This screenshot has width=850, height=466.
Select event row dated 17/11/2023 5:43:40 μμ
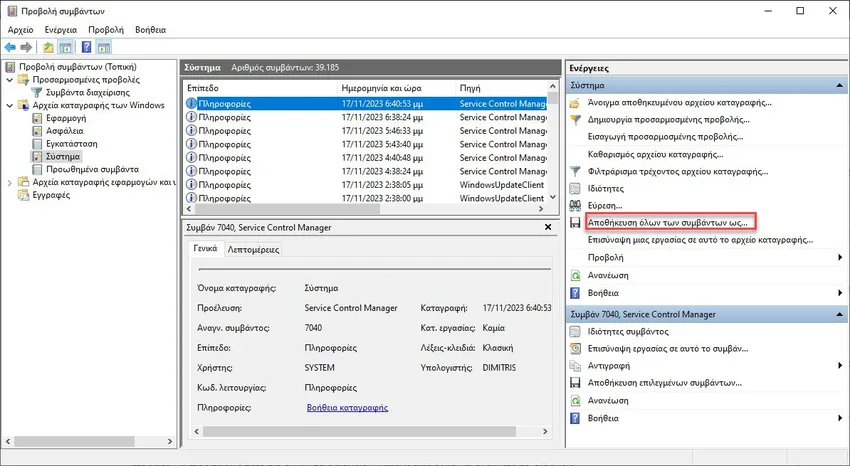(x=366, y=144)
